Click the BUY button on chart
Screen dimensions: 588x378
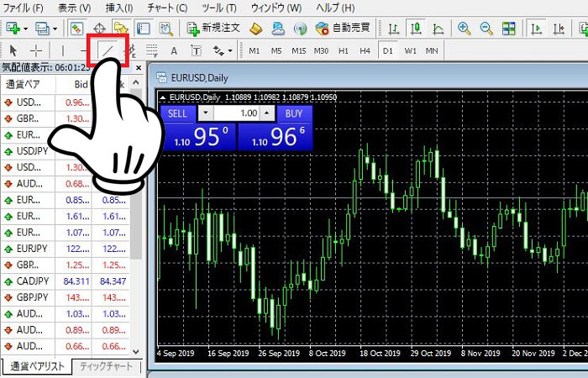click(294, 113)
